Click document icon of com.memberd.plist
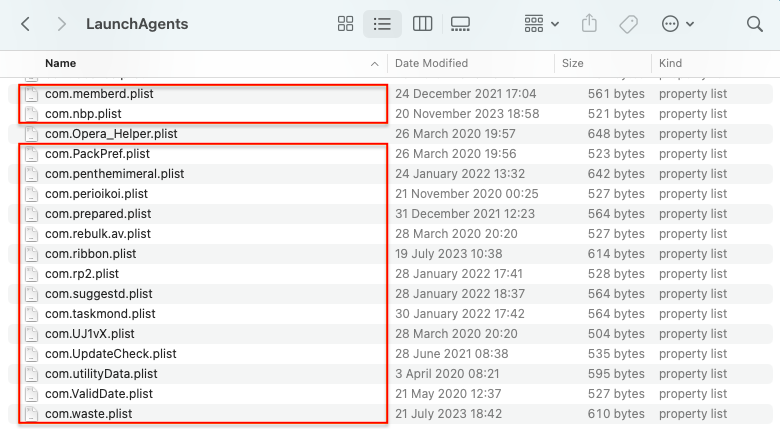 coord(31,94)
